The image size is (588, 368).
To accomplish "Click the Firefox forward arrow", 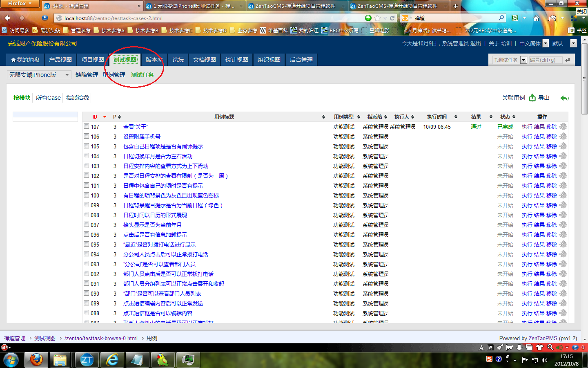I will coord(22,18).
